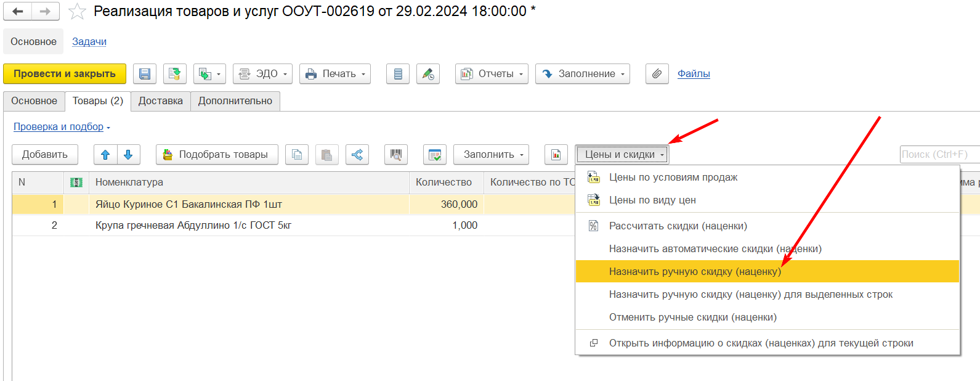Click the Поиск (Ctrl+F) search field
This screenshot has width=980, height=381.
(938, 155)
